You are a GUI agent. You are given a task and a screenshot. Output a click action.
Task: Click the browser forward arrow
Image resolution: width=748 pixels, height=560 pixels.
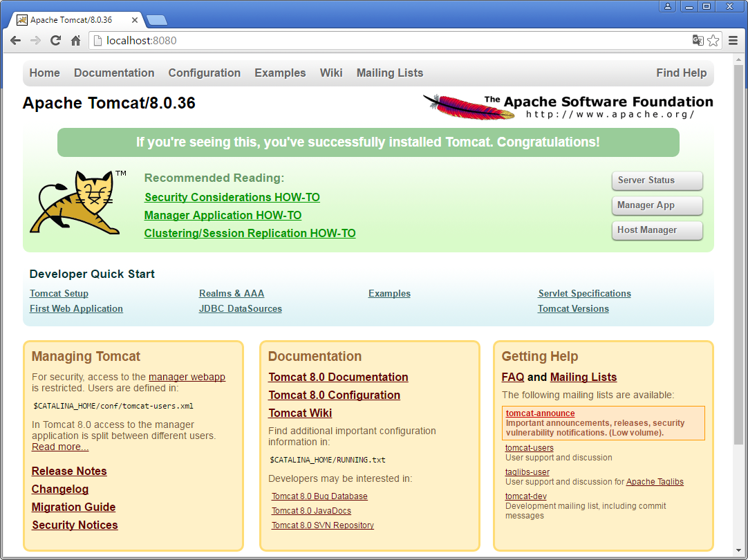tap(35, 41)
